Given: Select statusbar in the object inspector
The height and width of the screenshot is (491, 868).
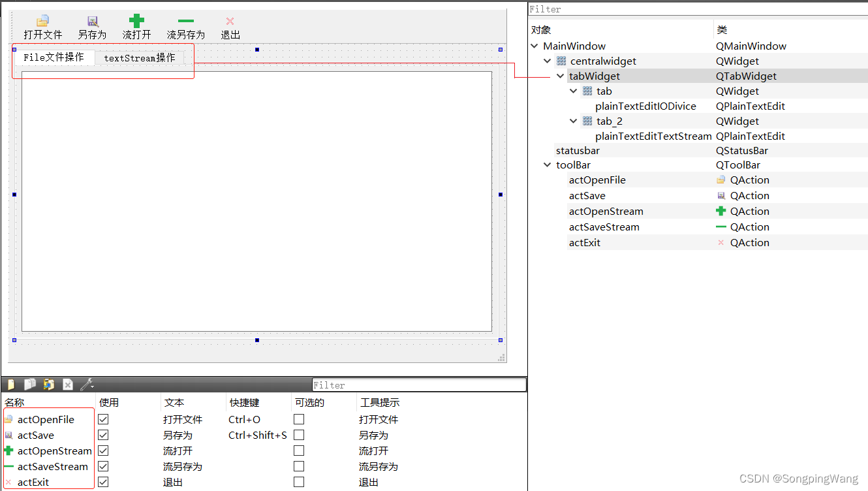Looking at the screenshot, I should [x=578, y=150].
